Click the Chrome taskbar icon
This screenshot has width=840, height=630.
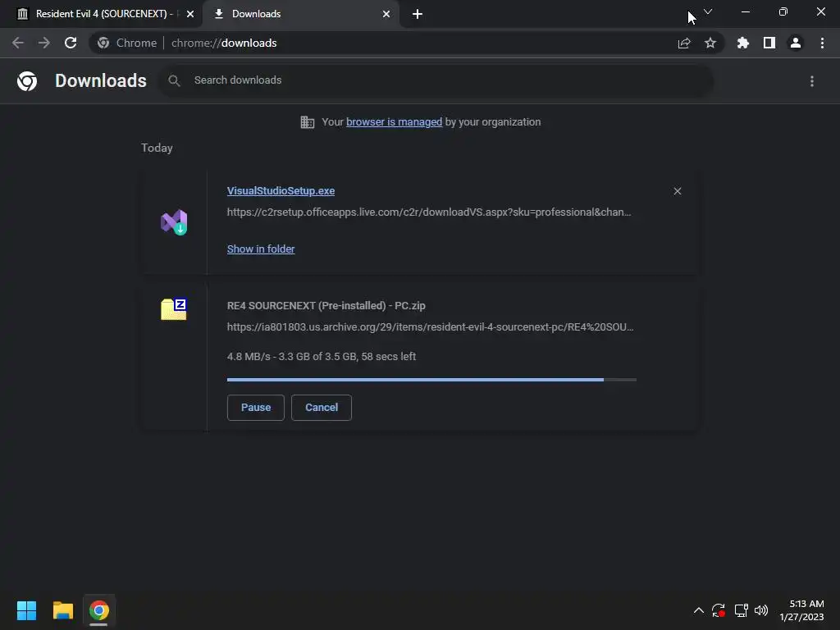pyautogui.click(x=99, y=610)
